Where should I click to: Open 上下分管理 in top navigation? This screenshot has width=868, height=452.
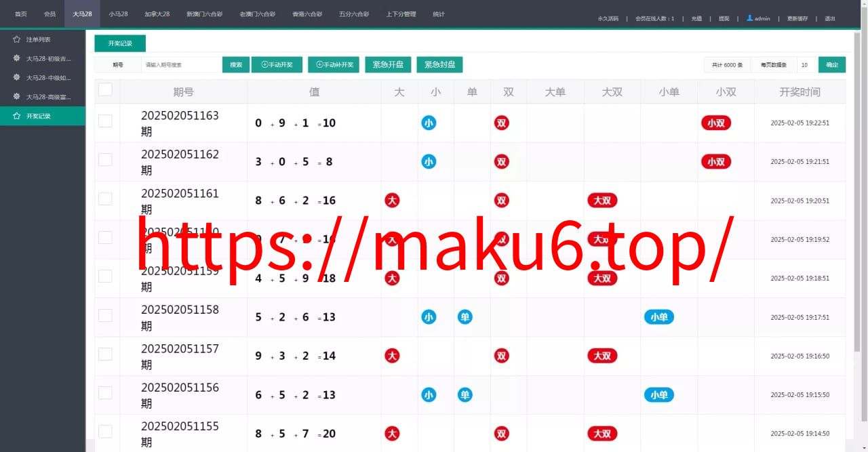tap(401, 14)
